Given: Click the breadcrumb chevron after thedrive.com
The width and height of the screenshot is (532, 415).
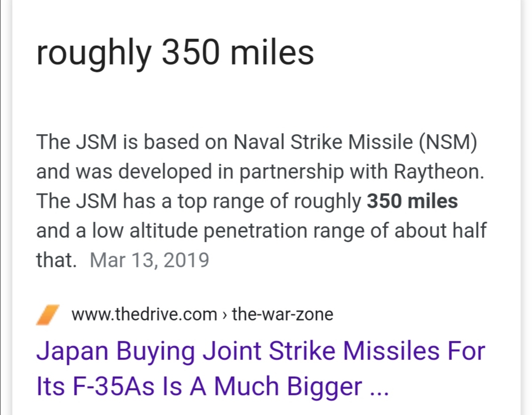Looking at the screenshot, I should pyautogui.click(x=225, y=314).
